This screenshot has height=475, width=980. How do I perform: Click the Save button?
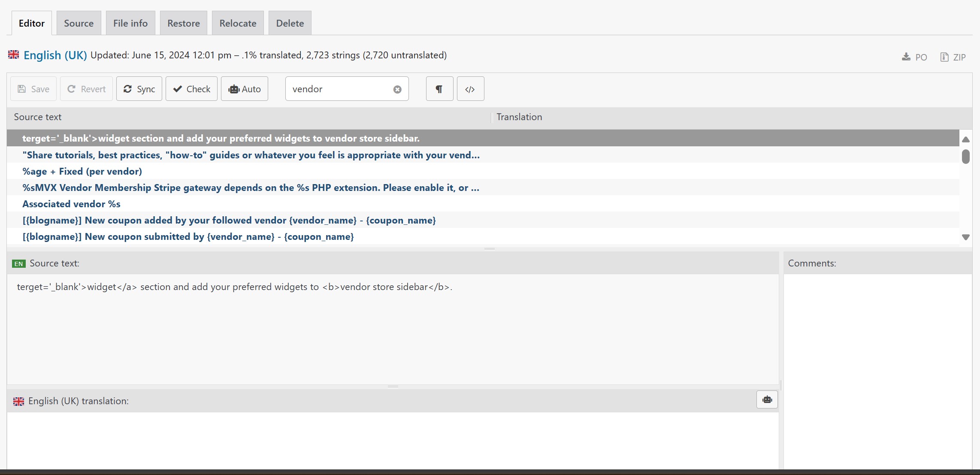tap(33, 89)
